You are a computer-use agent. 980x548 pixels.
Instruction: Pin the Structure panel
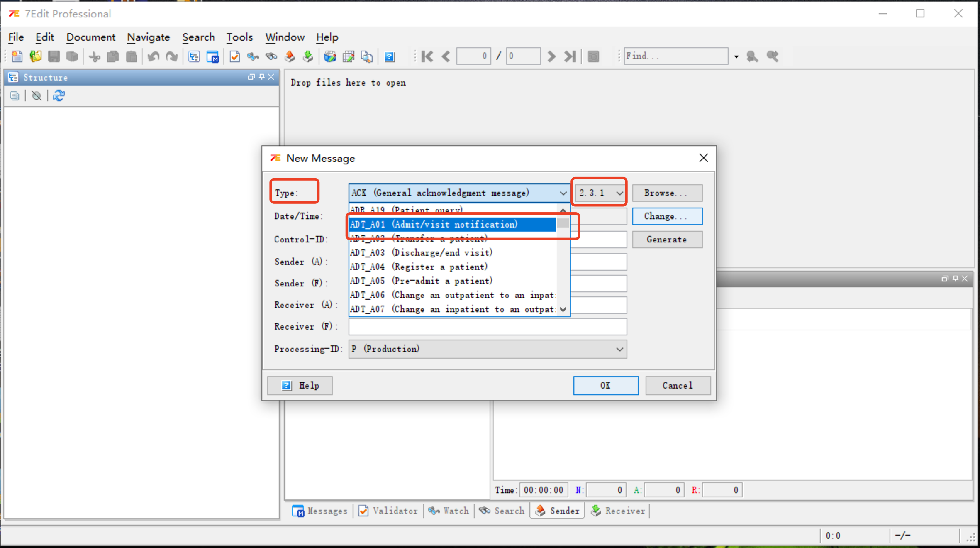[x=261, y=77]
